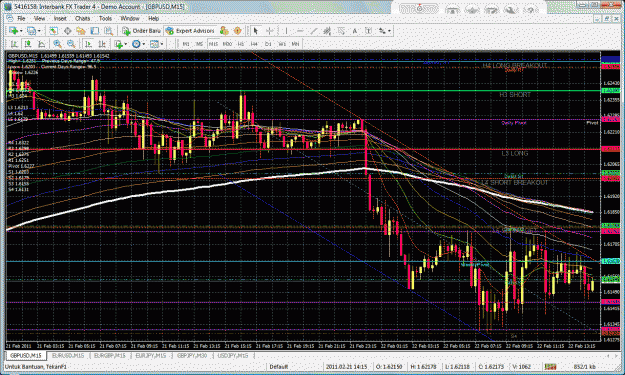Switch chart to Bar Chart mode
625x375 pixels.
[x=14, y=44]
